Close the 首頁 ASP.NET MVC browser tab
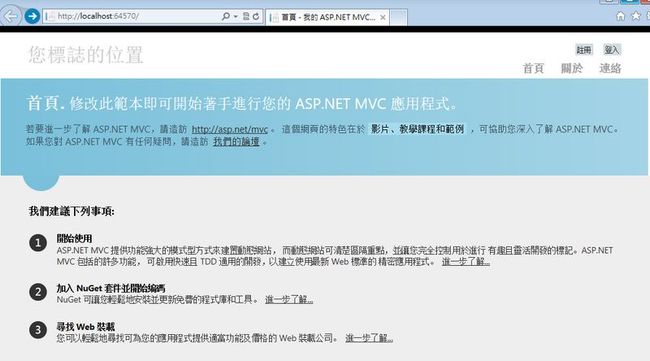The height and width of the screenshot is (361, 650). click(x=383, y=17)
